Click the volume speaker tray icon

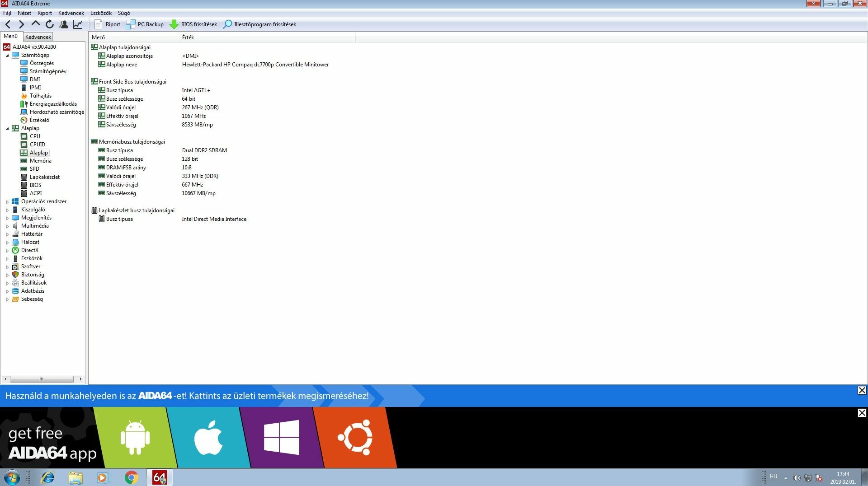click(x=797, y=478)
